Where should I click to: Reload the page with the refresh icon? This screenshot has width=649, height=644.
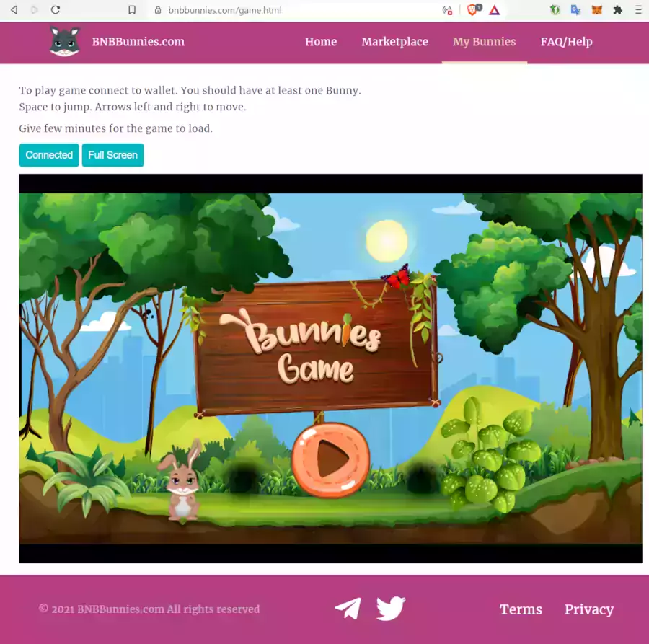[x=56, y=9]
